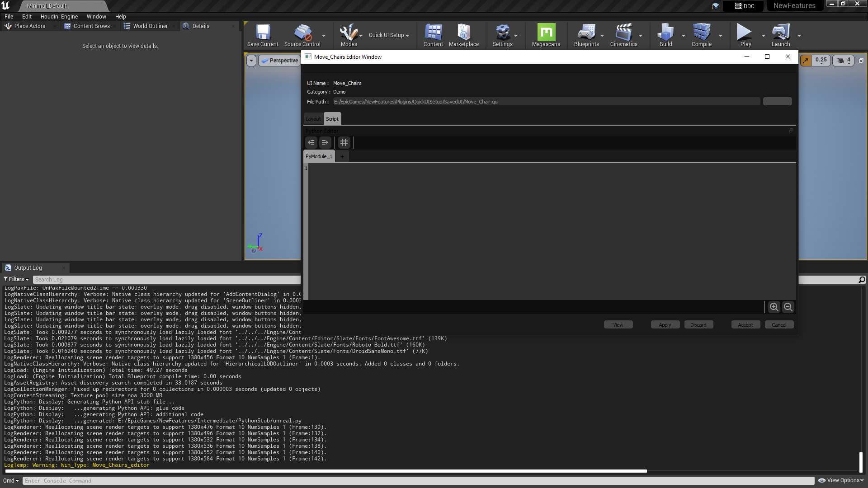Click the Apply button in Move_Chairs window

(665, 324)
